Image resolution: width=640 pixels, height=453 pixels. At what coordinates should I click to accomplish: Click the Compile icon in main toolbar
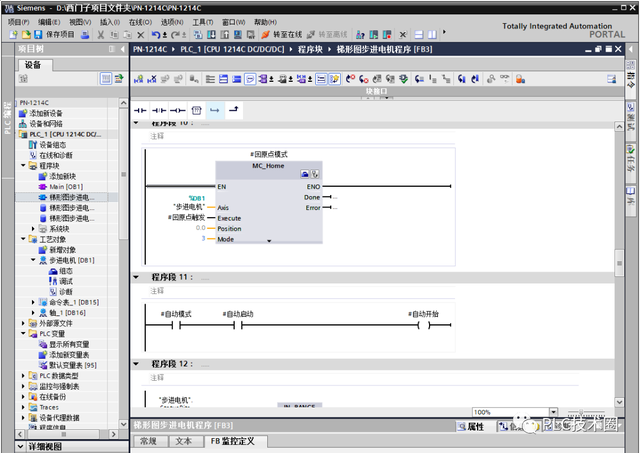point(198,35)
